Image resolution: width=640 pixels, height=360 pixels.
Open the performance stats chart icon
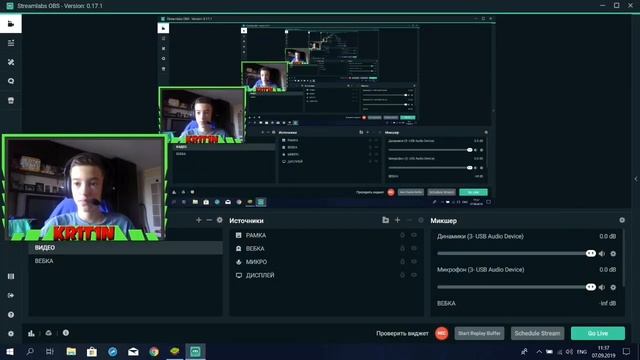[x=31, y=333]
